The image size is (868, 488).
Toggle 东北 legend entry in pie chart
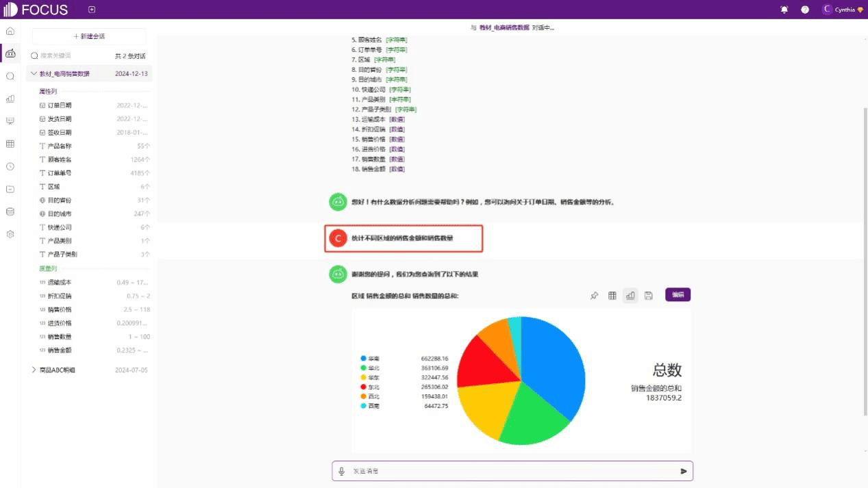tap(373, 387)
